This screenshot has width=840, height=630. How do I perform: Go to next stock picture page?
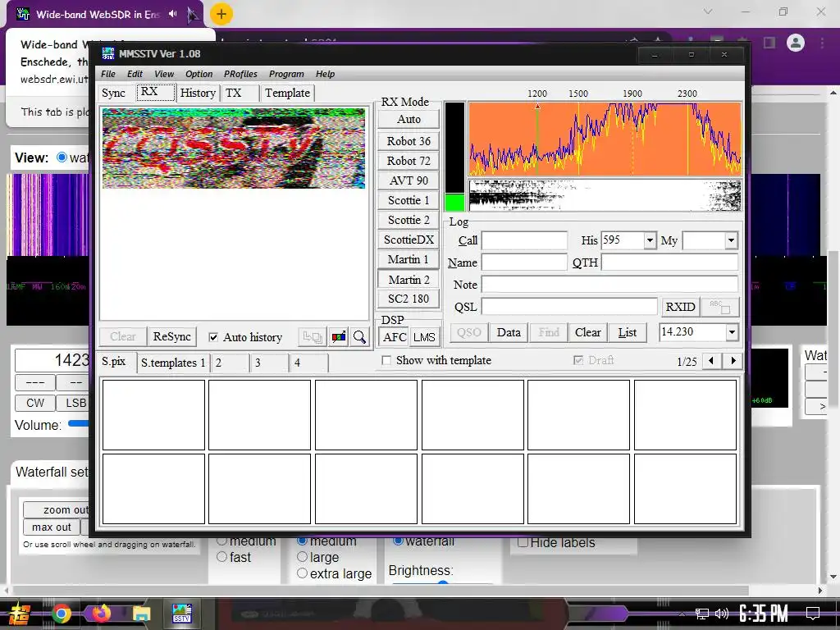click(733, 361)
